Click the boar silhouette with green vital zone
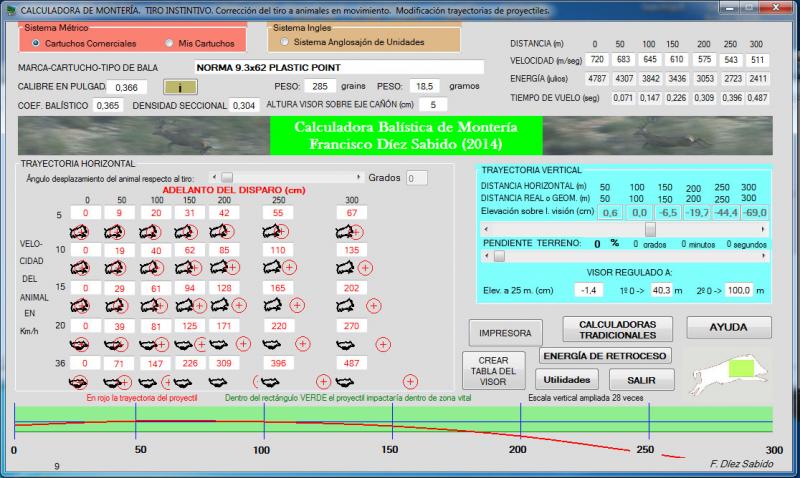This screenshot has height=478, width=800. (x=740, y=369)
